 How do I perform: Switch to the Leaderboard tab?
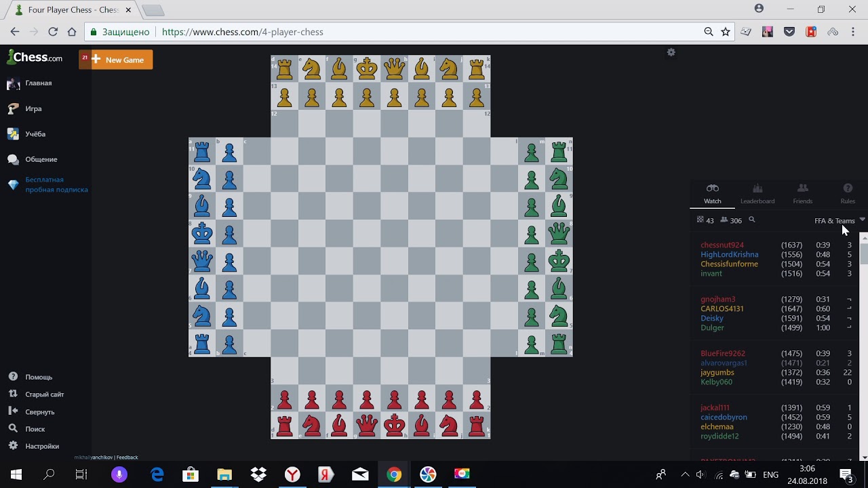757,194
